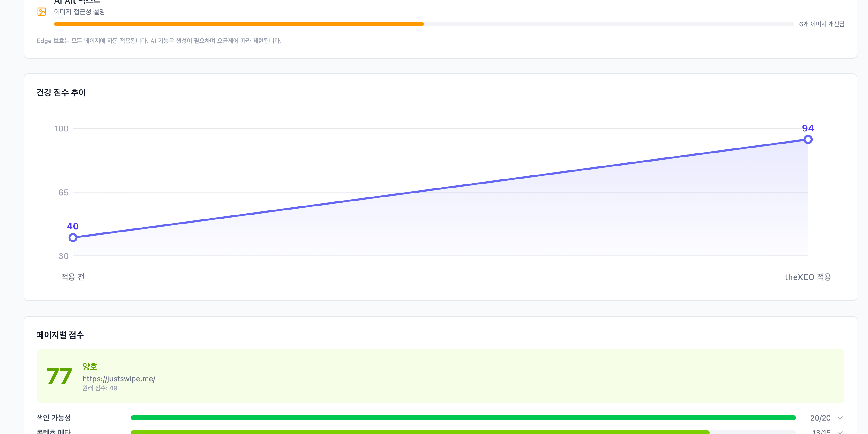868x434 pixels.
Task: Click the 'theXEO 적용' axis label
Action: (x=808, y=277)
